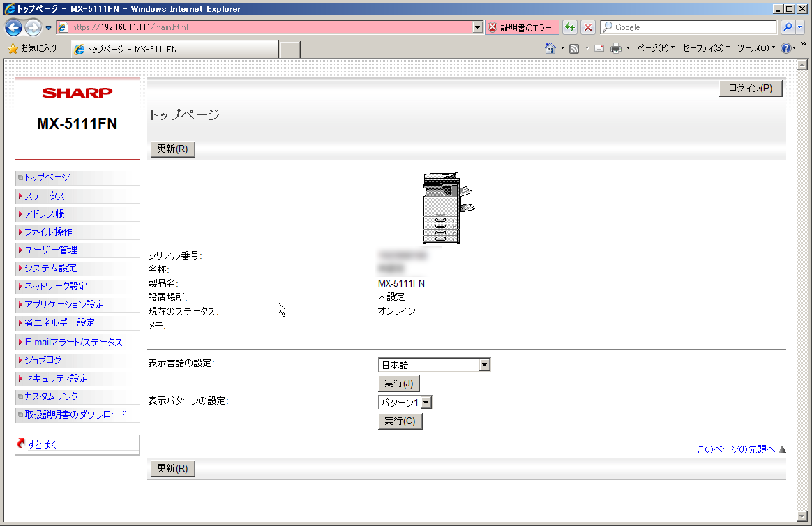Open the search provider dropdown arrow
Viewport: 812px width, 526px height.
click(799, 27)
